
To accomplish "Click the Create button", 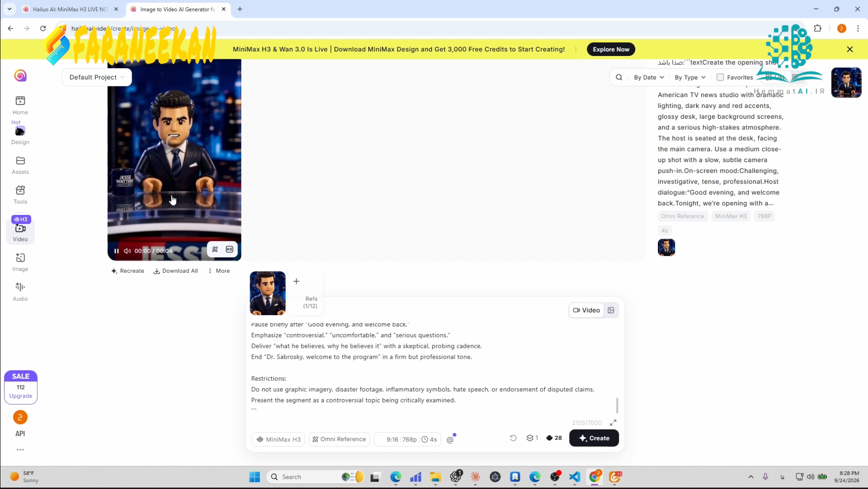I will [x=594, y=438].
